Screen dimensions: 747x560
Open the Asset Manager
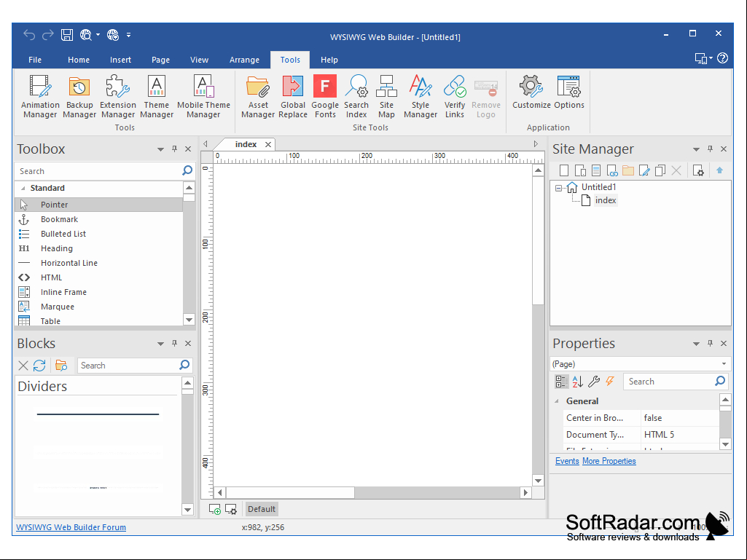[258, 96]
